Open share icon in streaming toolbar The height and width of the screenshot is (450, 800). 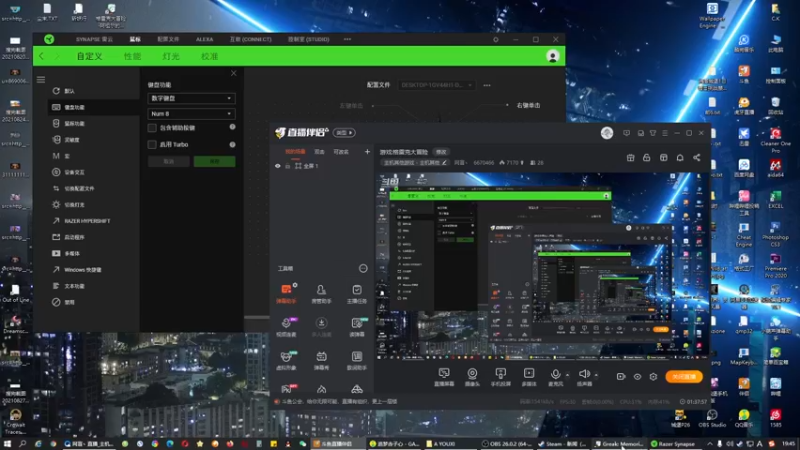coord(696,158)
